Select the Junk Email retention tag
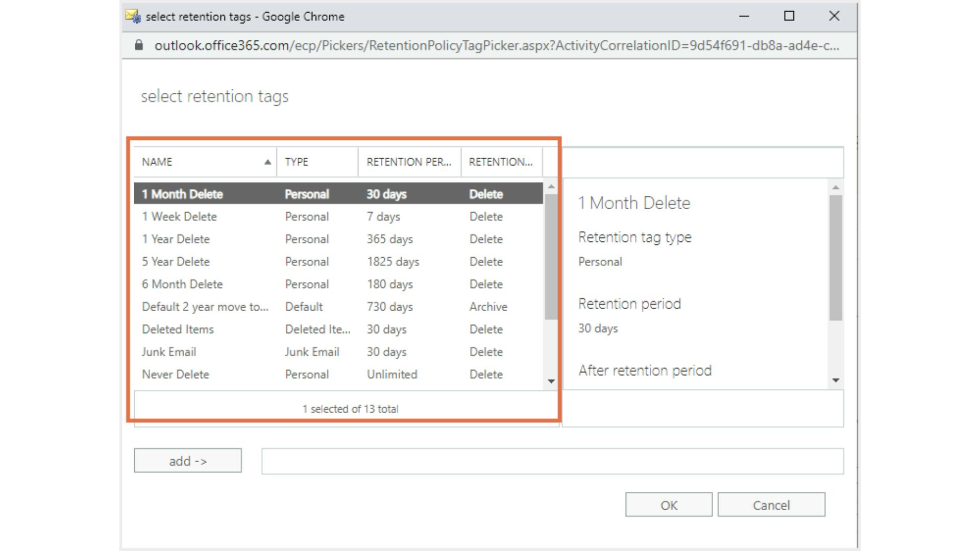The width and height of the screenshot is (980, 551). (x=169, y=352)
